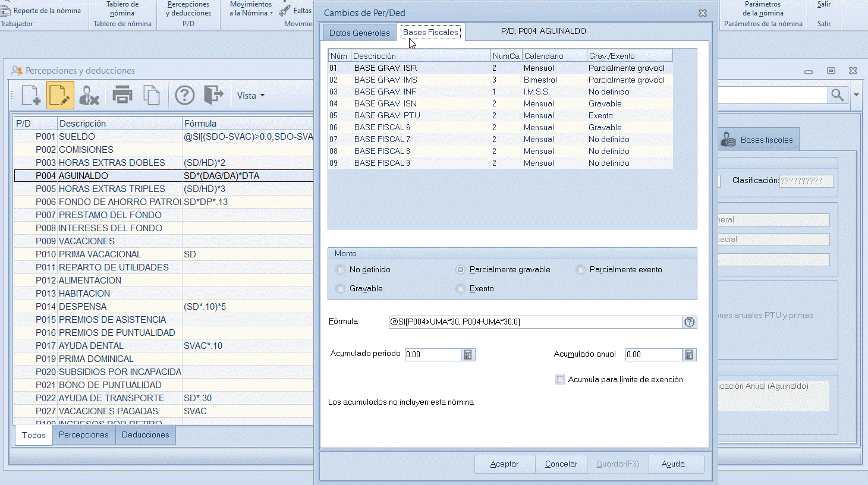Switch to Datos Generales tab
Viewport: 868px width, 485px height.
tap(359, 33)
